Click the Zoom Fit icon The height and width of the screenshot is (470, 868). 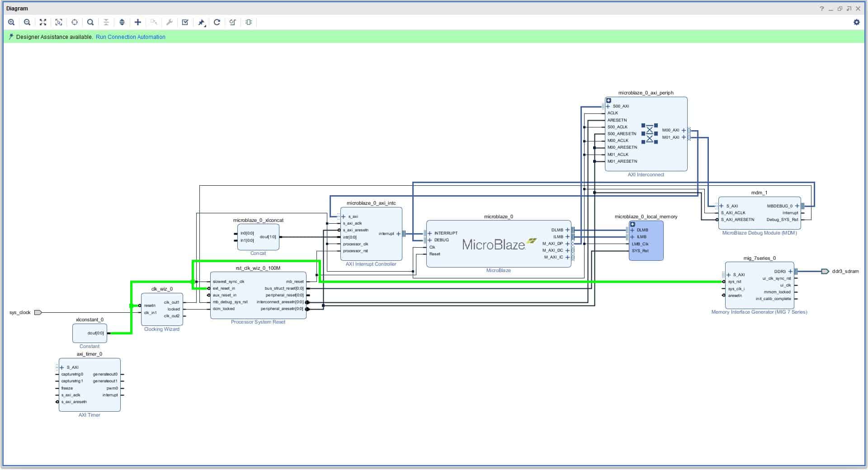[x=43, y=22]
